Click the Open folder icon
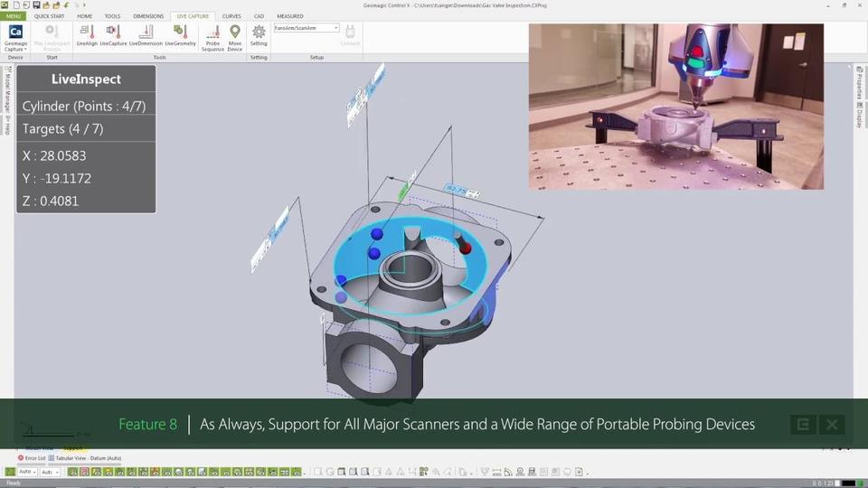 click(x=46, y=5)
